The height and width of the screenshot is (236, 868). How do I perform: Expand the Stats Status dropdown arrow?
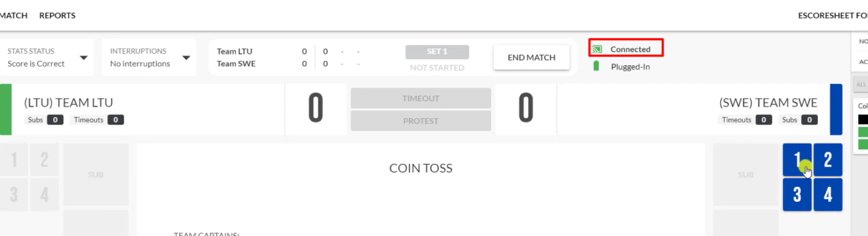(x=84, y=58)
